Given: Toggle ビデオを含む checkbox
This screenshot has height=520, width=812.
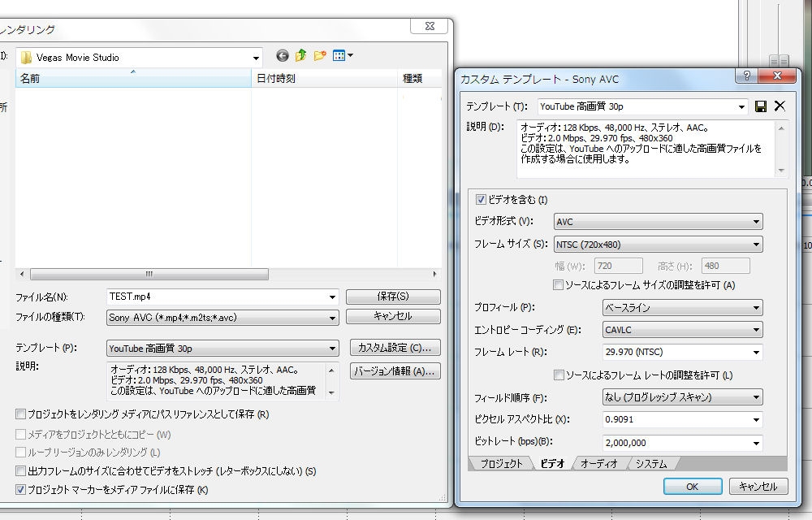Looking at the screenshot, I should tap(481, 199).
